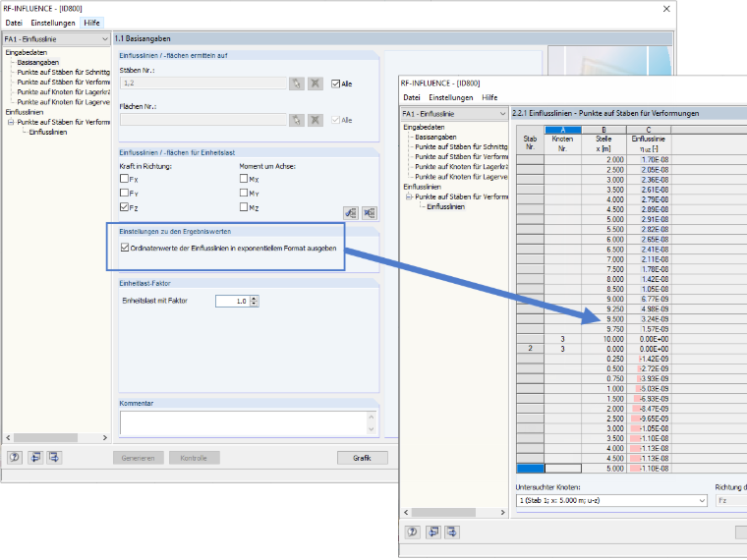The height and width of the screenshot is (560, 747).
Task: Click the Generieren button
Action: coord(139,458)
